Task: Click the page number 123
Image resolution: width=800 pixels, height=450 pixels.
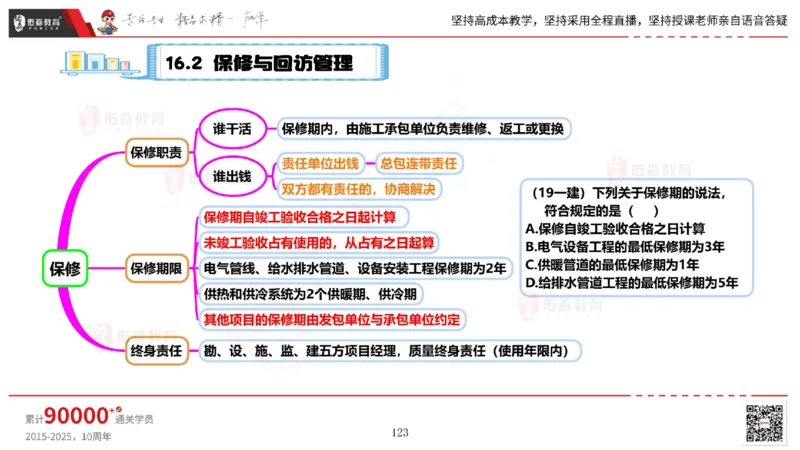Action: pos(400,433)
